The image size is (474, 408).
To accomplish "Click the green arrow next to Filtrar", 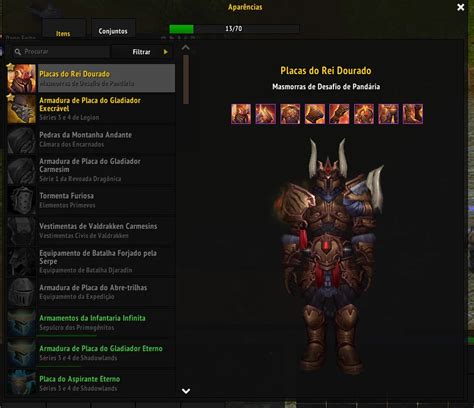I will pos(166,52).
